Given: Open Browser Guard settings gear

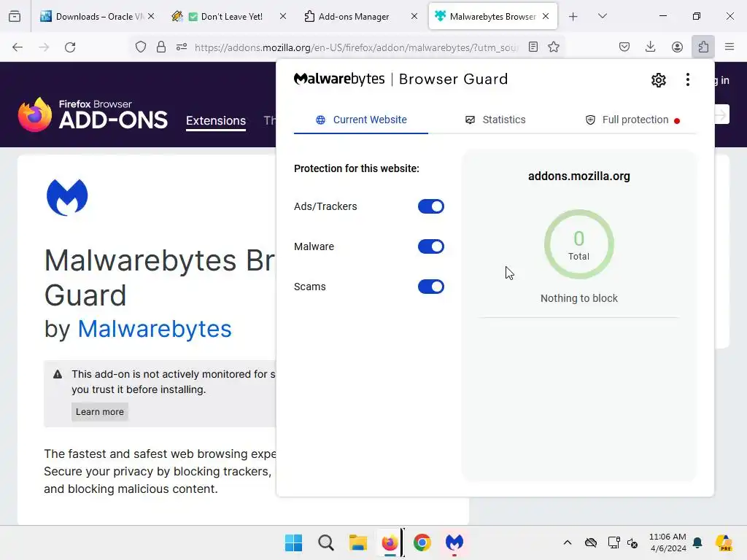Looking at the screenshot, I should coord(659,79).
